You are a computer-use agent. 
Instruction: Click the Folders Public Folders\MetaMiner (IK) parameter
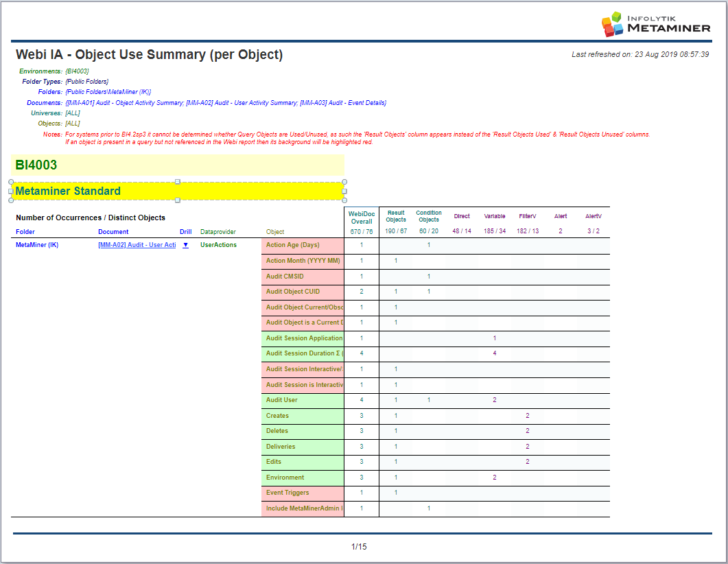click(94, 92)
